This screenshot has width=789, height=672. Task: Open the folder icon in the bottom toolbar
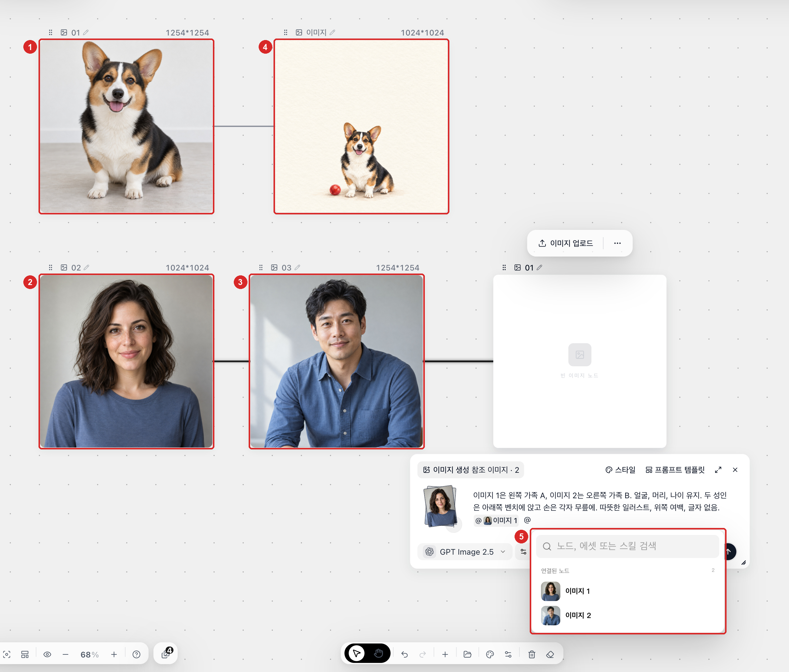click(467, 654)
